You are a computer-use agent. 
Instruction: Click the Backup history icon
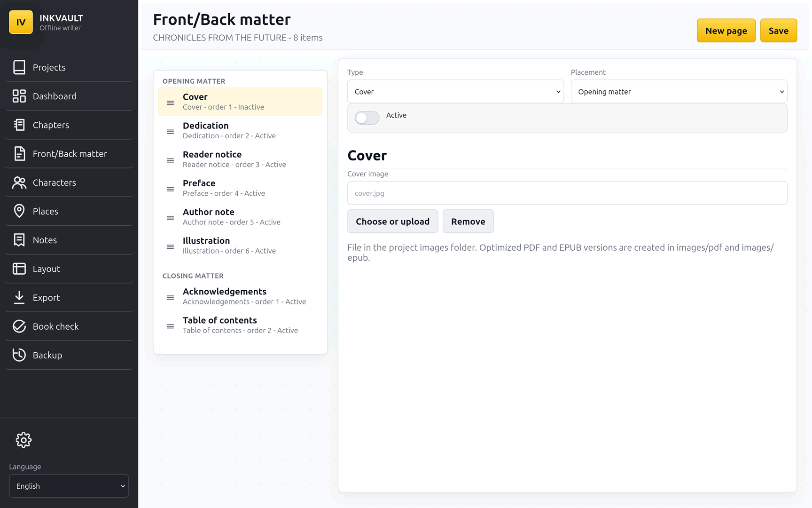[x=19, y=355]
